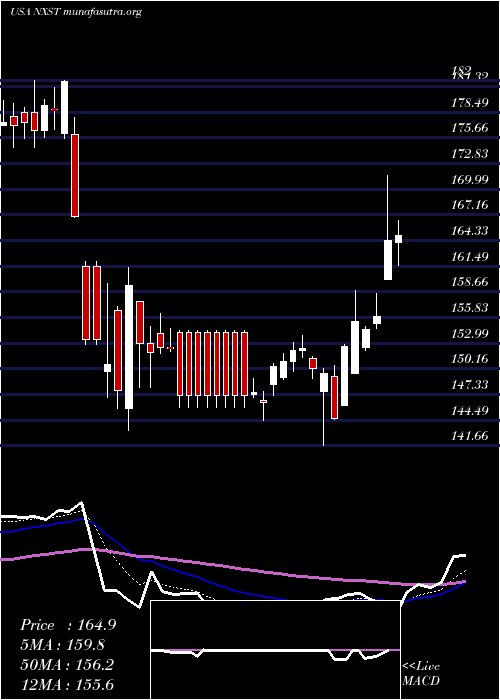
Task: Click the 'Price : 164.9' readout
Action: coord(68,625)
